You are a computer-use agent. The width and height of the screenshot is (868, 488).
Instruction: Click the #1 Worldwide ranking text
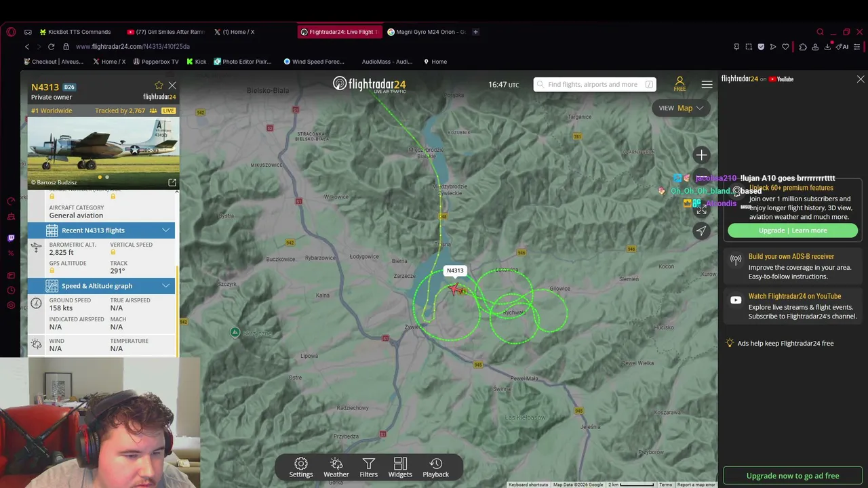(x=52, y=110)
